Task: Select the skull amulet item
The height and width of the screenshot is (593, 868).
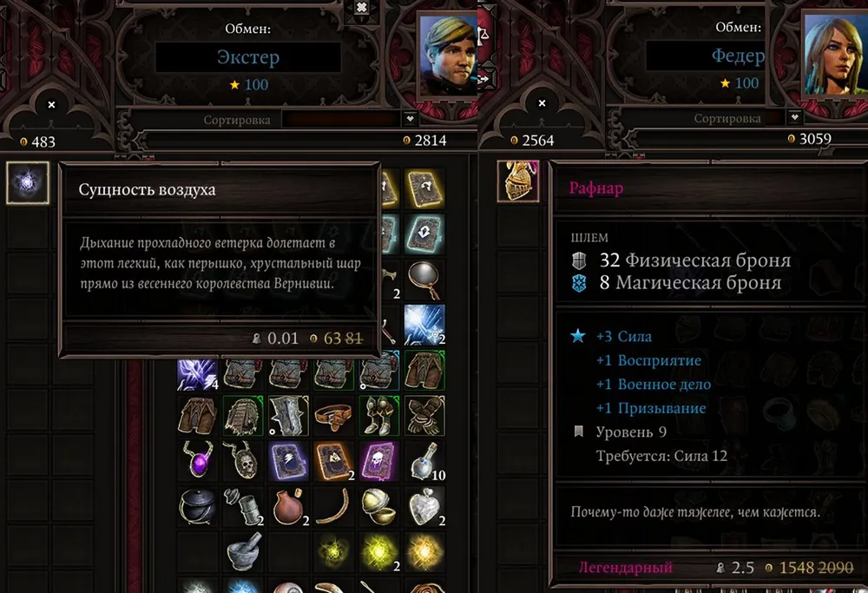Action: (x=243, y=461)
